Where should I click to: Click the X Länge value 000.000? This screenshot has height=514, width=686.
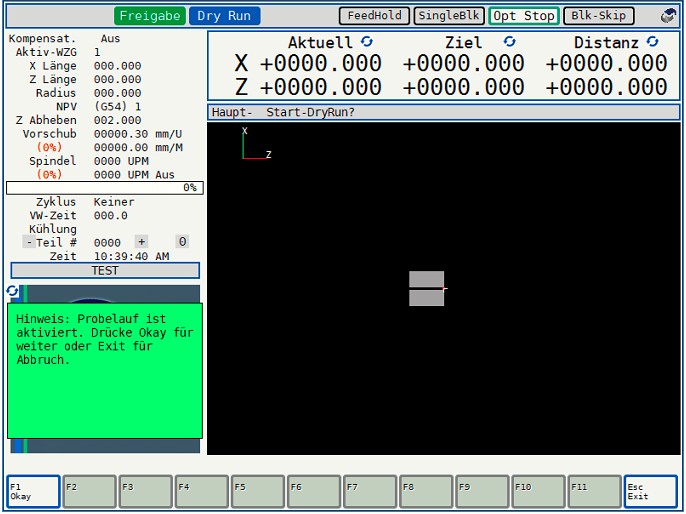[x=117, y=66]
